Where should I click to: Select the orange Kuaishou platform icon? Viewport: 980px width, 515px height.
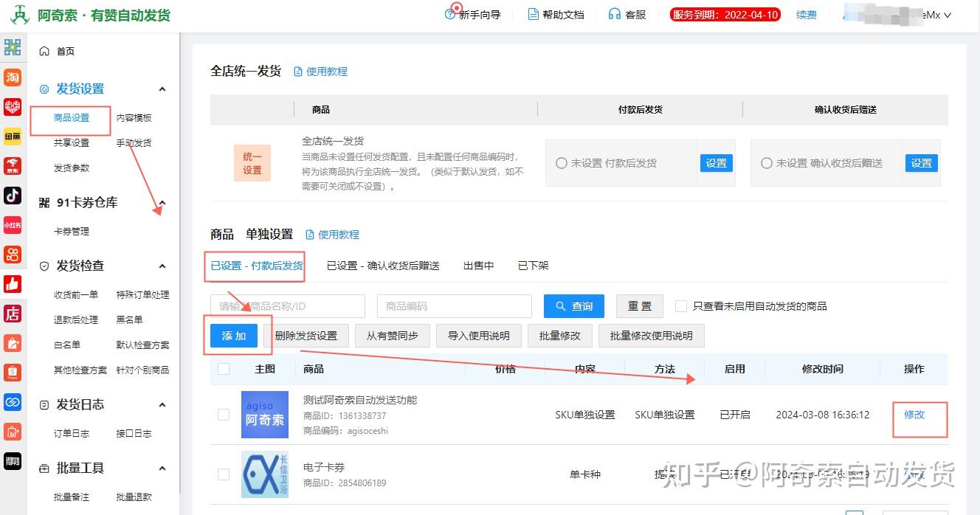13,255
